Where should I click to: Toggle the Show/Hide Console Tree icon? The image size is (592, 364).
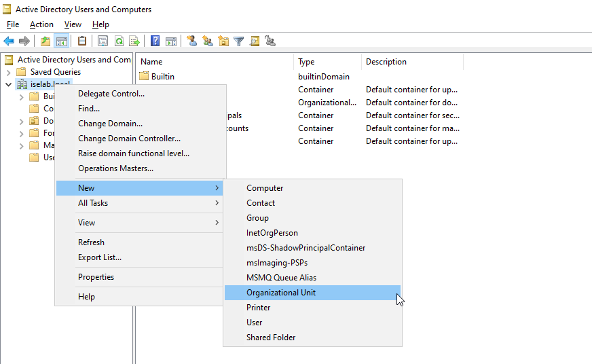[61, 41]
